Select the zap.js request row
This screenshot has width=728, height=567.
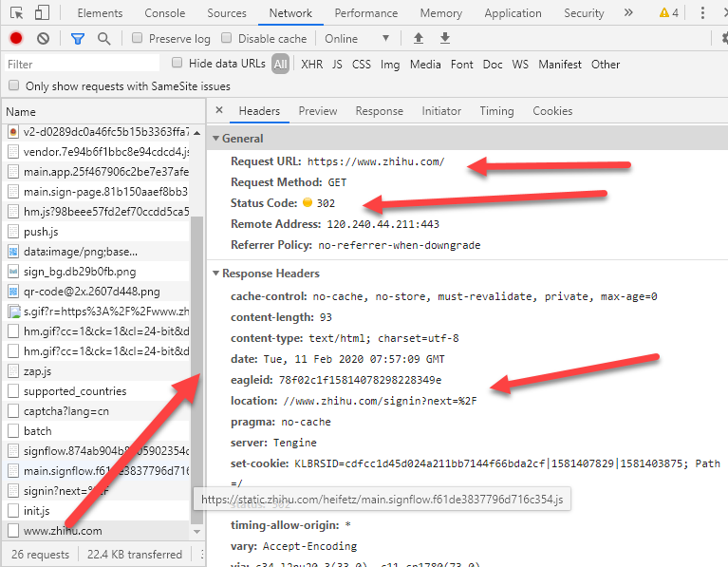[x=98, y=371]
